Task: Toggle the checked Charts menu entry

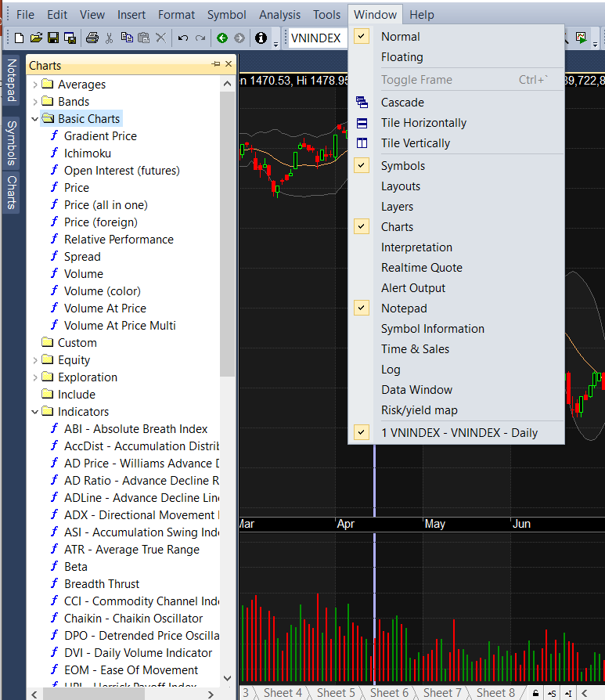Action: 397,227
